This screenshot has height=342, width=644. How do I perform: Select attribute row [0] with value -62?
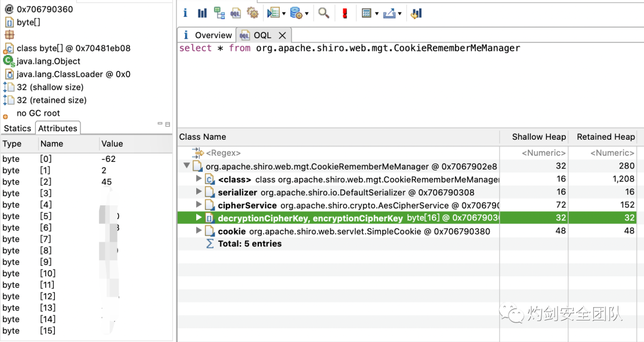pos(86,159)
